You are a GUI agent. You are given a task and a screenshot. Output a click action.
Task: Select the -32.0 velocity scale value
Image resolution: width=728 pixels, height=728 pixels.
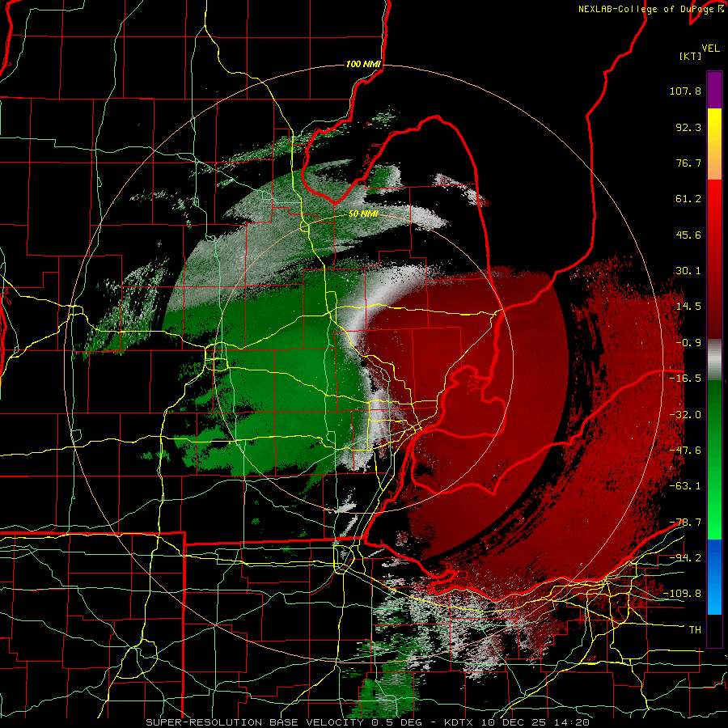[685, 415]
